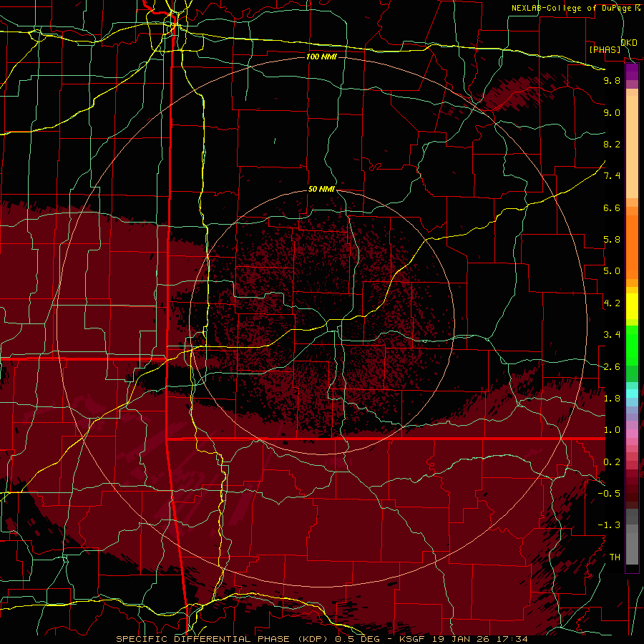Select the 100 NMI range ring label

click(x=321, y=57)
